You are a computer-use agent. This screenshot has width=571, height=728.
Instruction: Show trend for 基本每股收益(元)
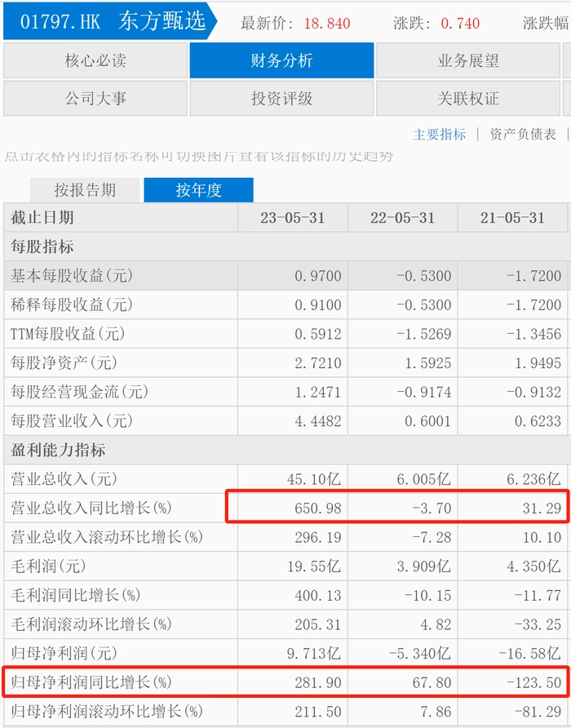tap(72, 276)
